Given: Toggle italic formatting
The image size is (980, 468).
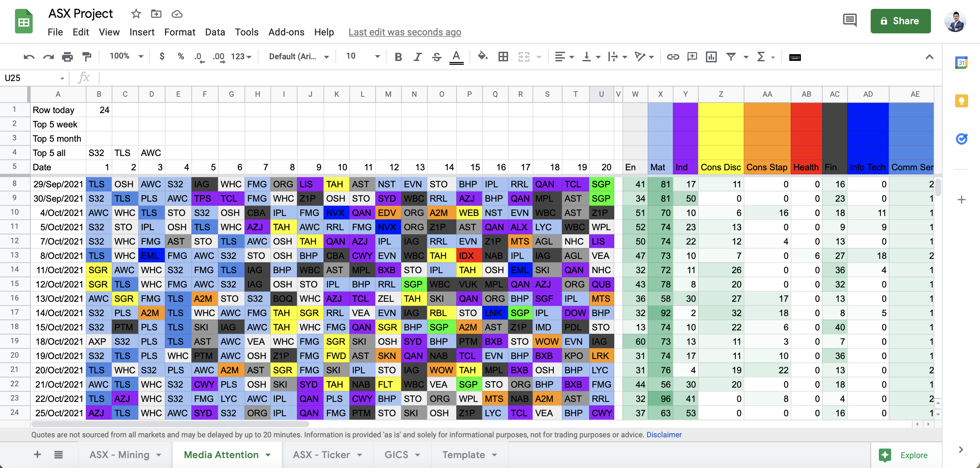Looking at the screenshot, I should coord(417,57).
